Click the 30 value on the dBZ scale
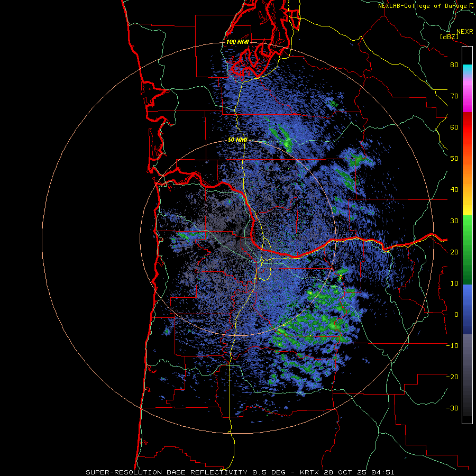 [454, 221]
